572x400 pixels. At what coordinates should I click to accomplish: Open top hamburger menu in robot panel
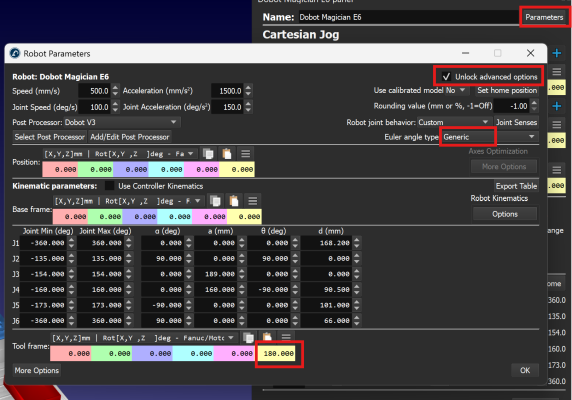557,72
